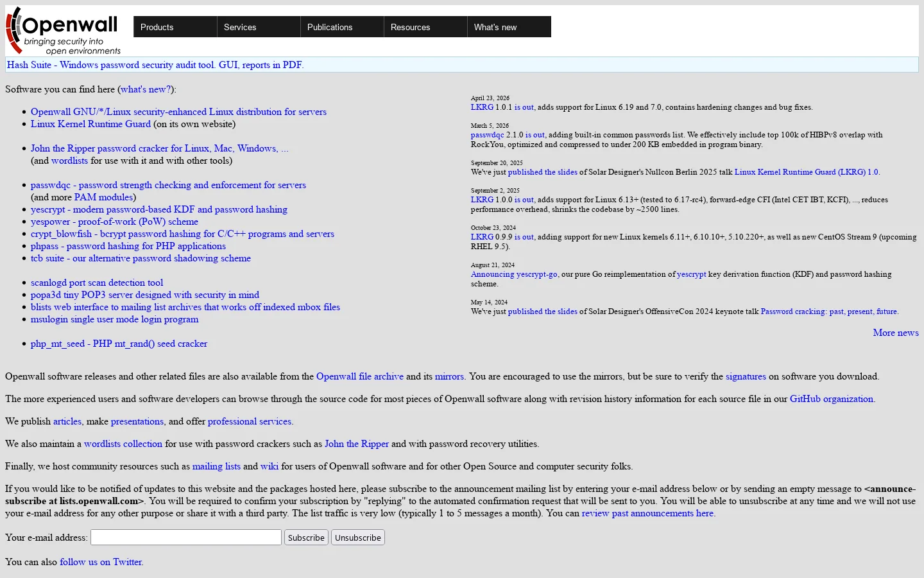Open Password cracking: past, present, future link
Viewport: 924px width, 578px height.
click(829, 311)
